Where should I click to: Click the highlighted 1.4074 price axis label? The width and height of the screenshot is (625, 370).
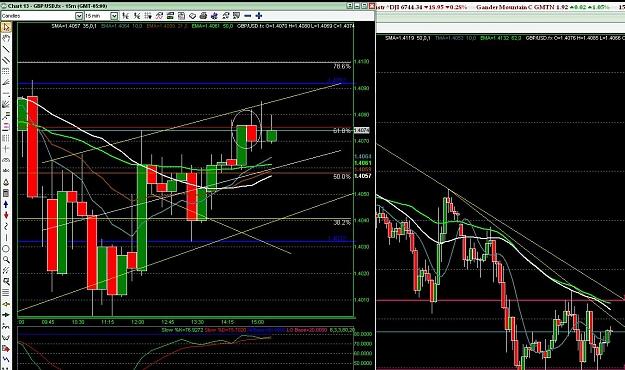[362, 130]
